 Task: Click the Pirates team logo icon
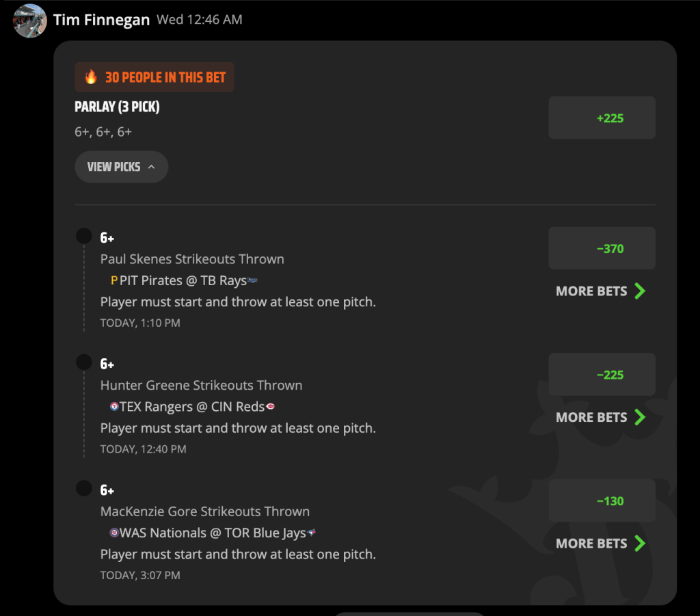click(x=114, y=280)
